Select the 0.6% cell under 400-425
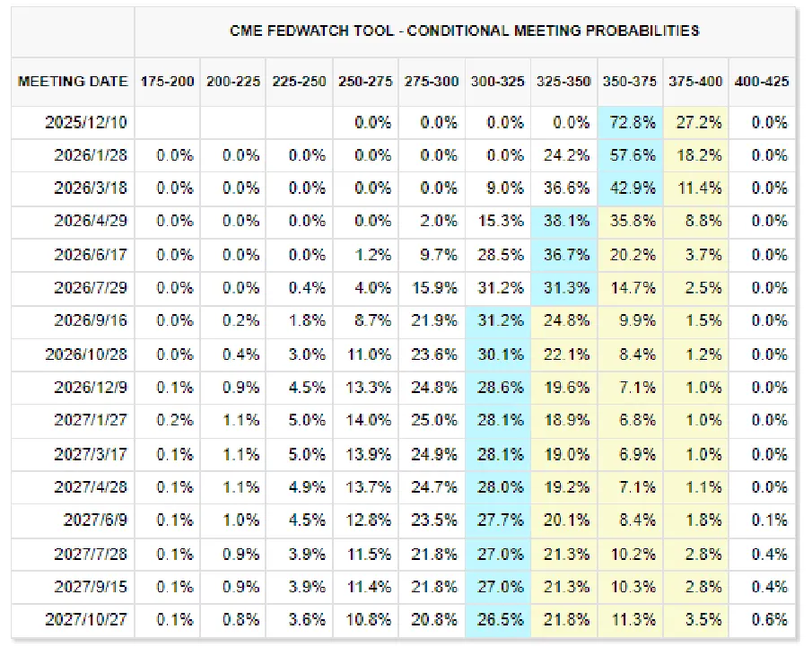Viewport: 812px width, 647px height. tap(770, 619)
